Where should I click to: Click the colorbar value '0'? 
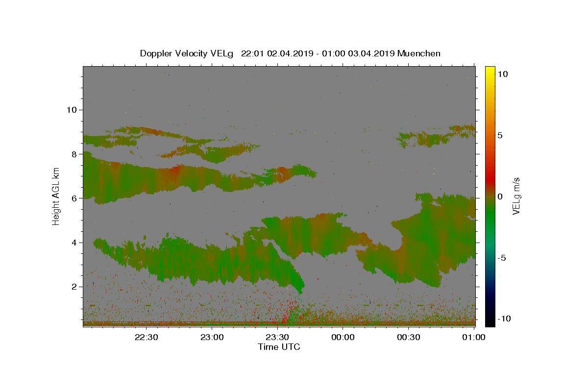pos(500,196)
